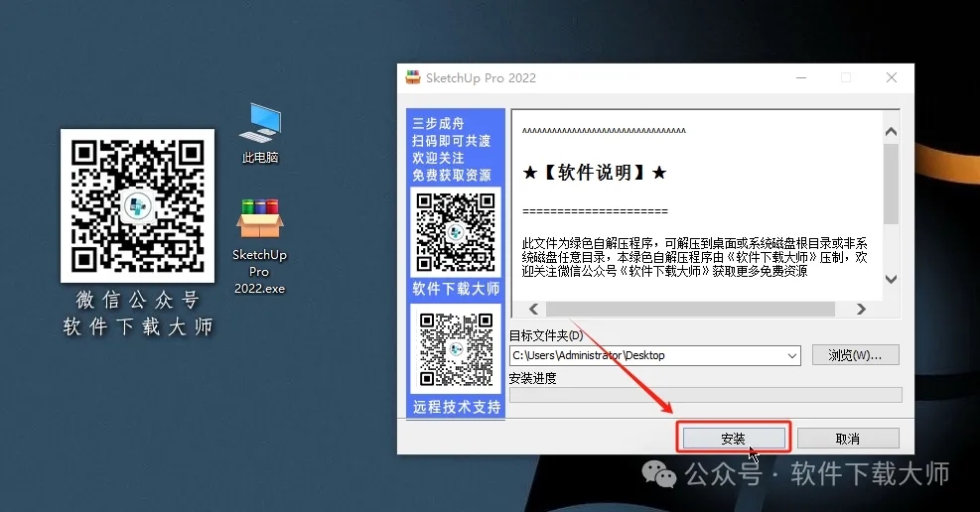Image resolution: width=980 pixels, height=512 pixels.
Task: Click the 远程技术支持 sidebar label
Action: pos(457,407)
